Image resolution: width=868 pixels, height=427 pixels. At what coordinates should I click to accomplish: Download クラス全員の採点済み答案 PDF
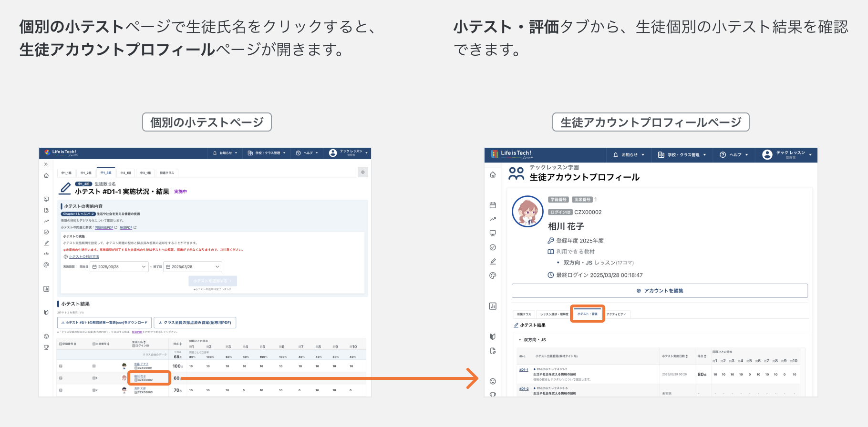pyautogui.click(x=195, y=323)
